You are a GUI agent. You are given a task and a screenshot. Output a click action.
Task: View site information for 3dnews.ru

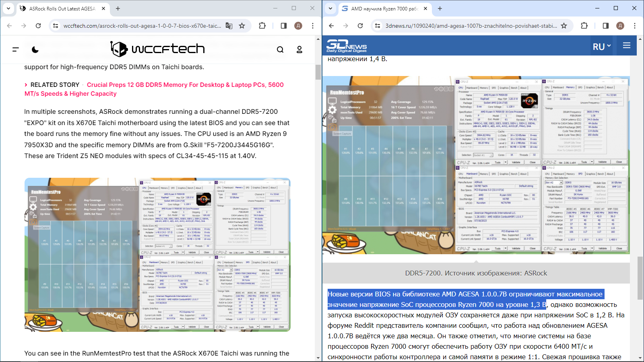pos(378,26)
